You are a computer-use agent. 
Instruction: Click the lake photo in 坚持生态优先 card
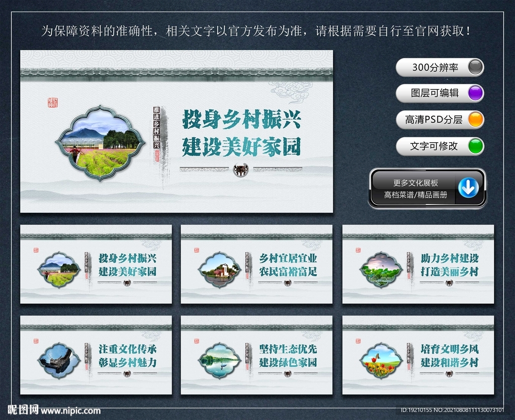pos(220,361)
